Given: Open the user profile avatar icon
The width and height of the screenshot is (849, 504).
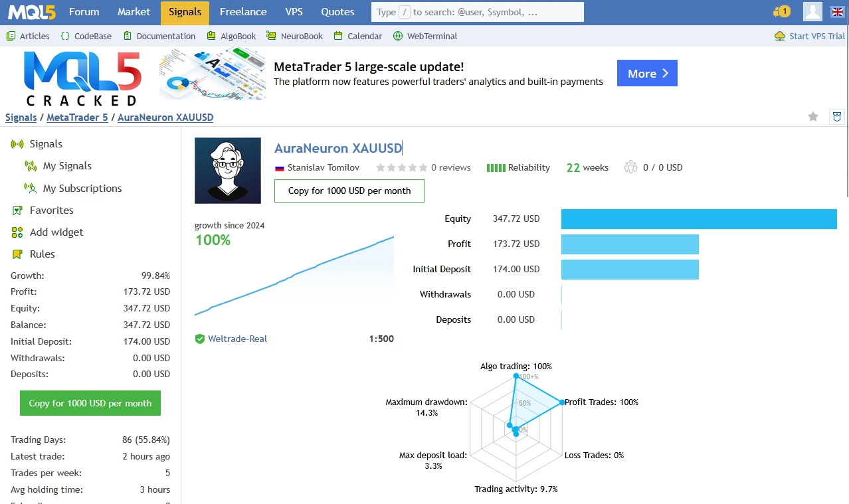Looking at the screenshot, I should pyautogui.click(x=812, y=11).
